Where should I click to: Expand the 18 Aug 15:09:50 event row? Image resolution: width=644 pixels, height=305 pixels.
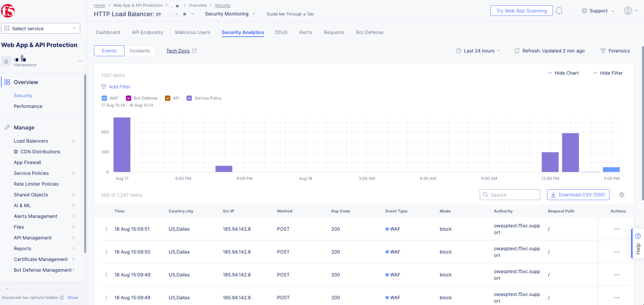click(106, 252)
